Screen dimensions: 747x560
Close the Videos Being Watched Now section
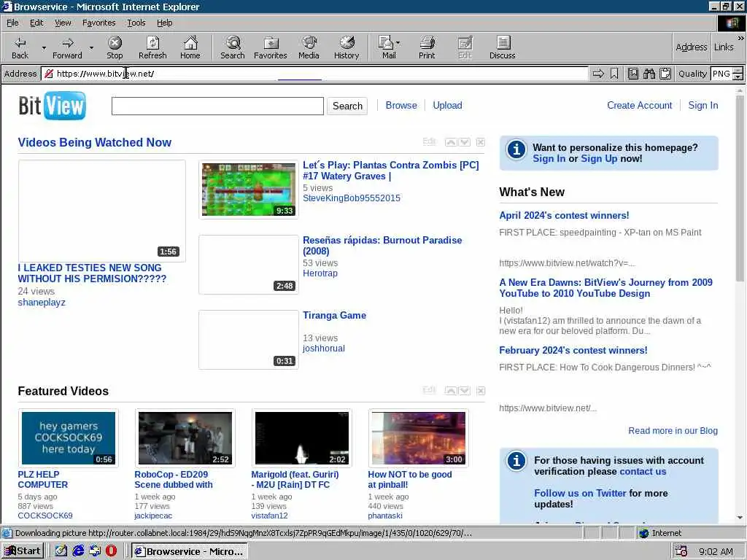tap(481, 142)
